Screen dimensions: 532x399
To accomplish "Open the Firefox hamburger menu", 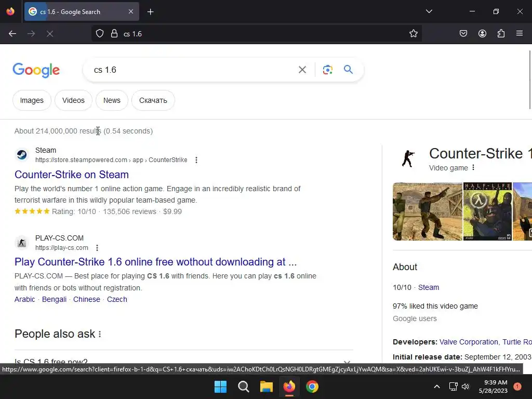I will pos(520,34).
